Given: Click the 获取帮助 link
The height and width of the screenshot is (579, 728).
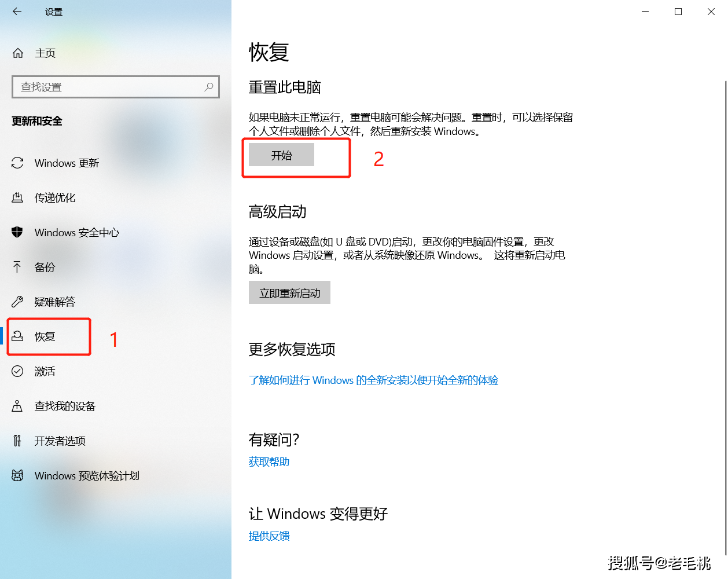Looking at the screenshot, I should pyautogui.click(x=269, y=462).
